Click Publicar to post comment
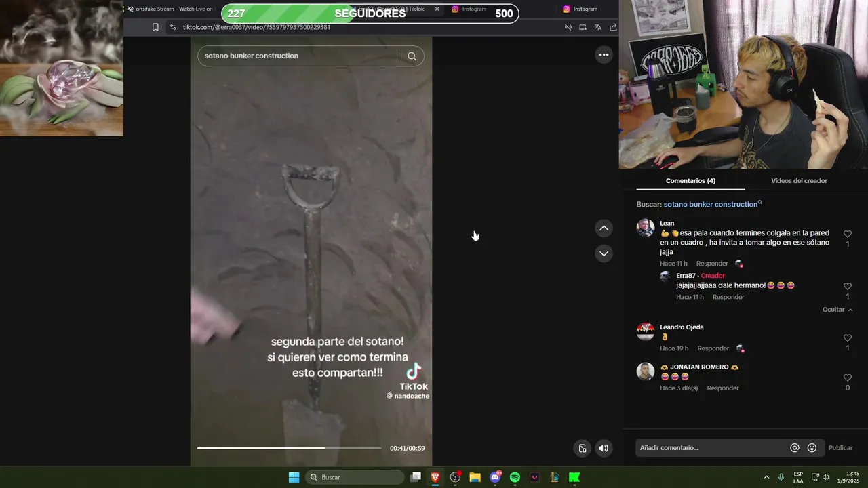This screenshot has height=488, width=868. click(x=840, y=448)
